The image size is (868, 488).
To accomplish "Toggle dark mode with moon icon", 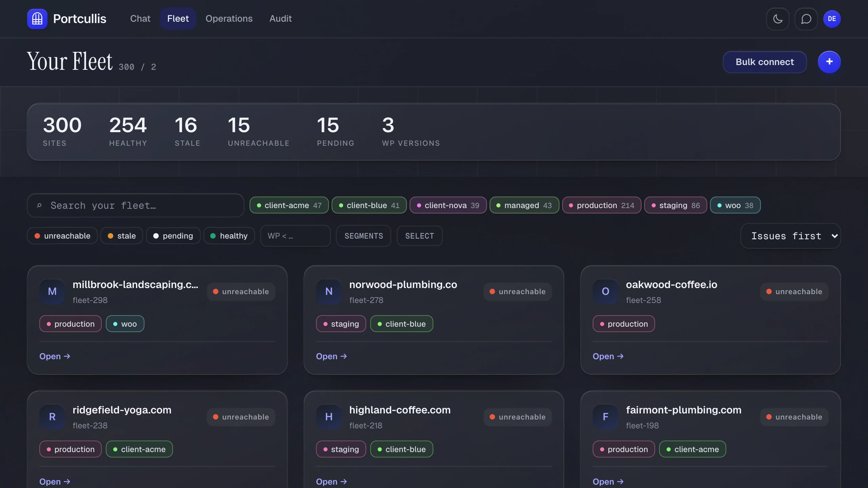I will pos(778,19).
